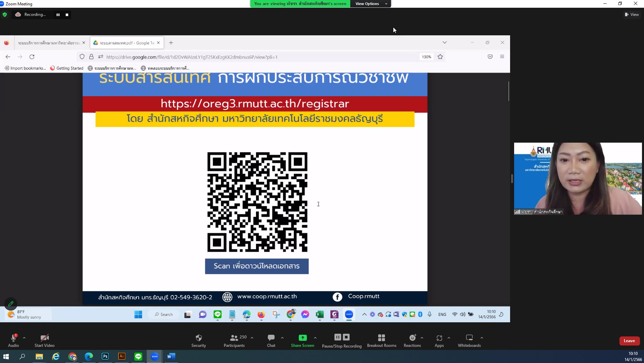
Task: Click clock showing 14/1/2566 on taskbar
Action: tap(633, 357)
